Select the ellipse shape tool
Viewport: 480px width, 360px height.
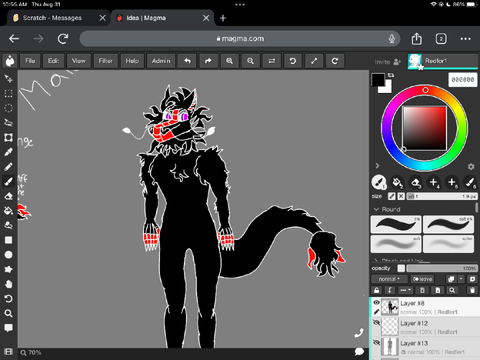point(8,255)
